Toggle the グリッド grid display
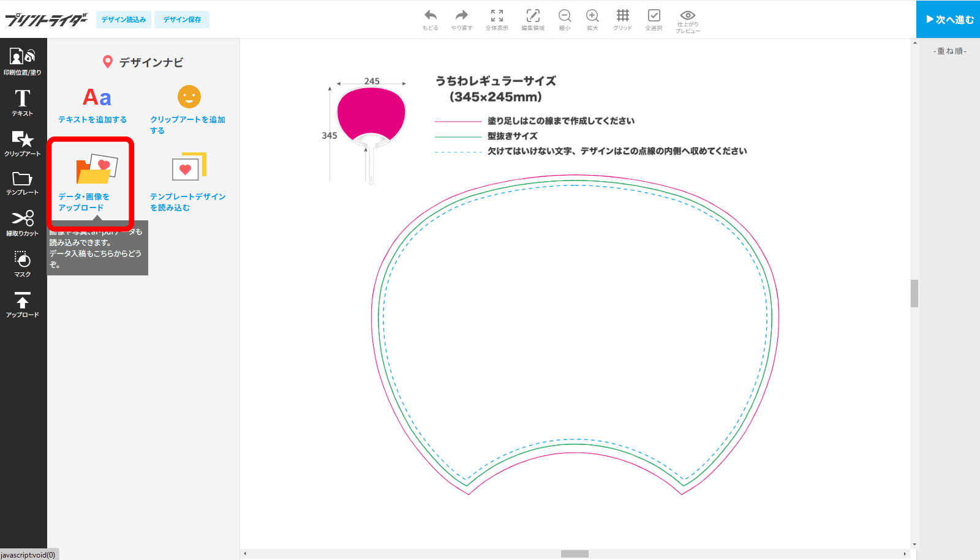The height and width of the screenshot is (560, 980). (x=622, y=20)
